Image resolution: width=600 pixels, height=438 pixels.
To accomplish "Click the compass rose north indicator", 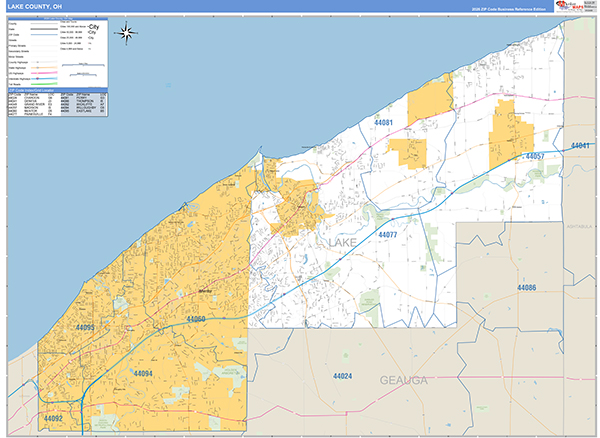I will [x=126, y=32].
